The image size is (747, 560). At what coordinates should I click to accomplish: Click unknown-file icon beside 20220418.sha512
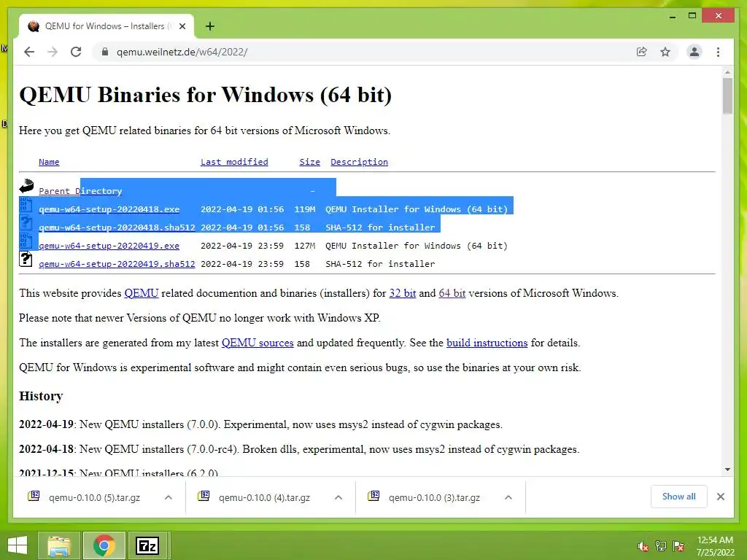pyautogui.click(x=26, y=222)
